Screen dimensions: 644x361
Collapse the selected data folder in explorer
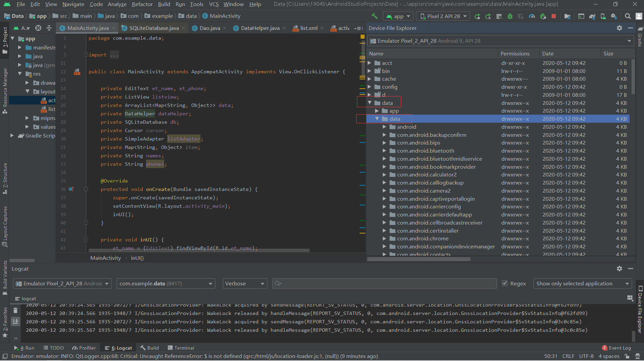tap(377, 119)
